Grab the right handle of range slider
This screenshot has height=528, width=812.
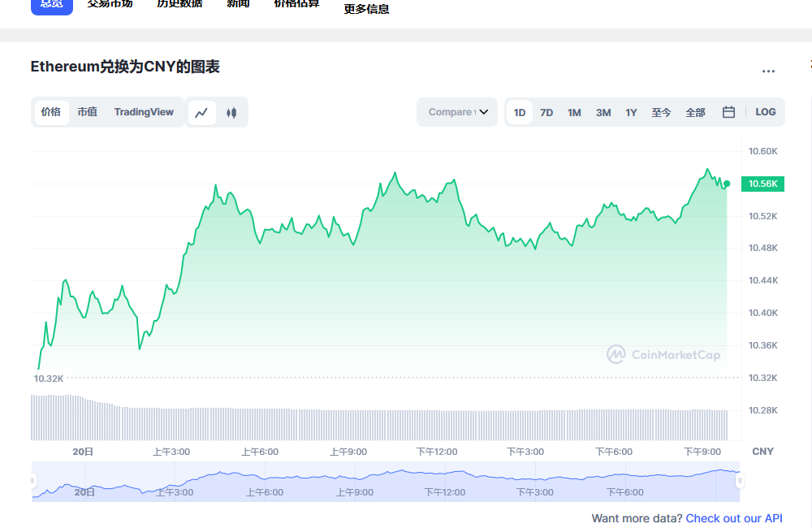740,480
